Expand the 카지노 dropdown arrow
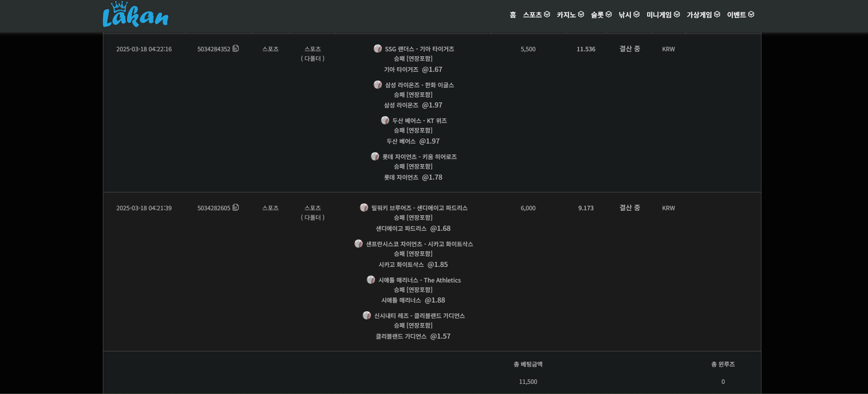The height and width of the screenshot is (394, 868). coord(581,15)
